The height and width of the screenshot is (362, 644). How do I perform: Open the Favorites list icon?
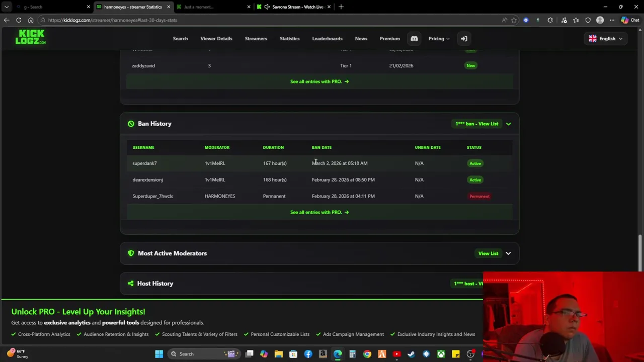[x=576, y=20]
